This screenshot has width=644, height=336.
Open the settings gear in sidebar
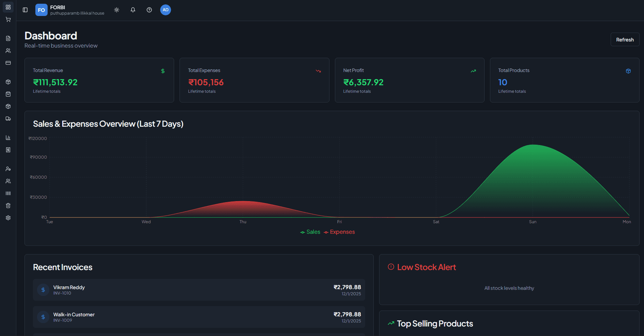[8, 218]
